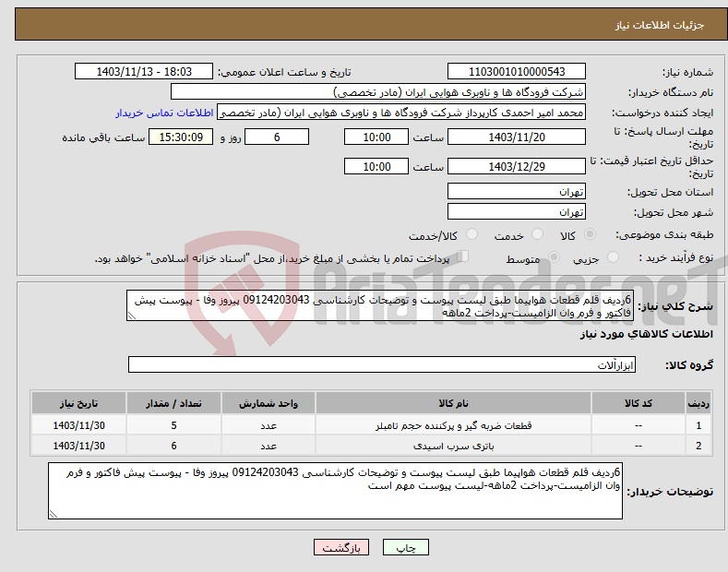
Task: Click the شرح کلی نیاز text area
Action: coord(380,305)
